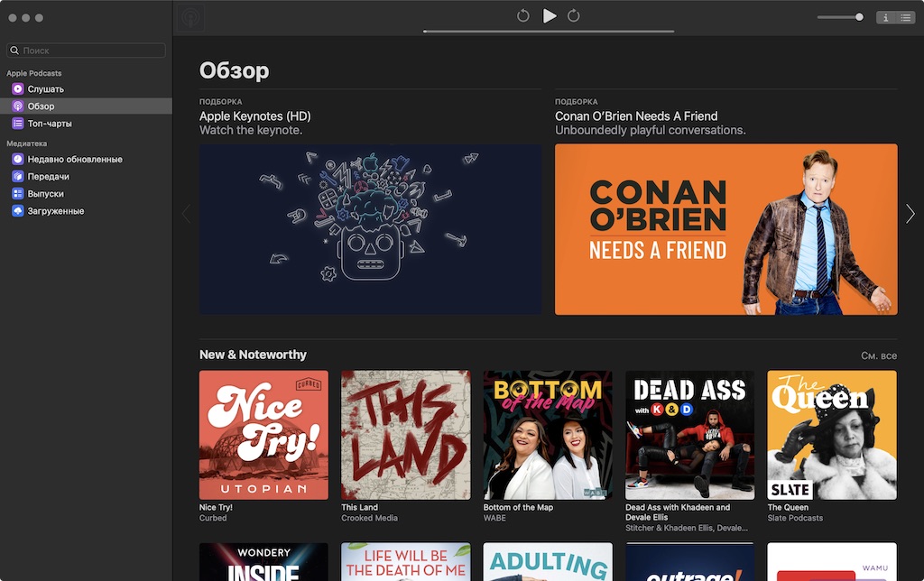924x581 pixels.
Task: Open the Conan O'Brien Needs A Friend banner
Action: point(726,229)
